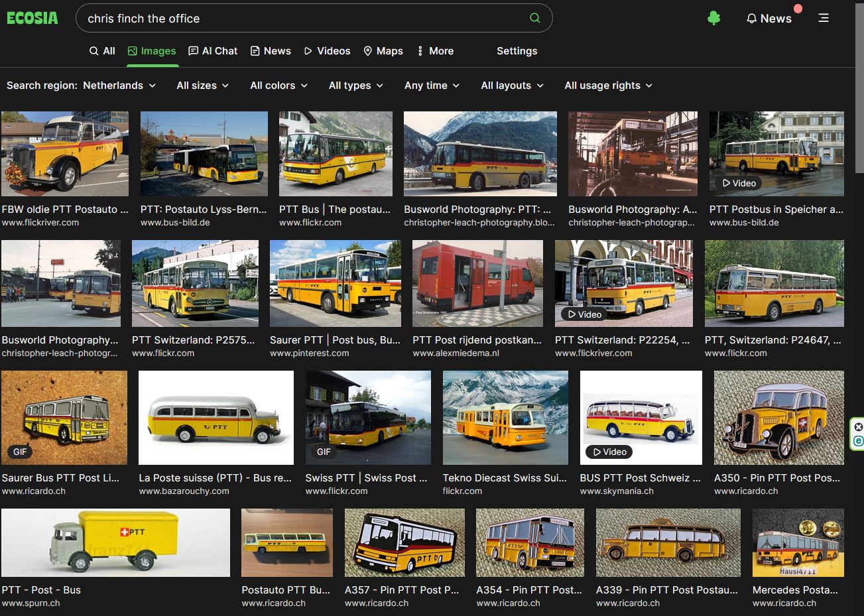
Task: Open the red PTT Post van thumbnail
Action: (477, 284)
